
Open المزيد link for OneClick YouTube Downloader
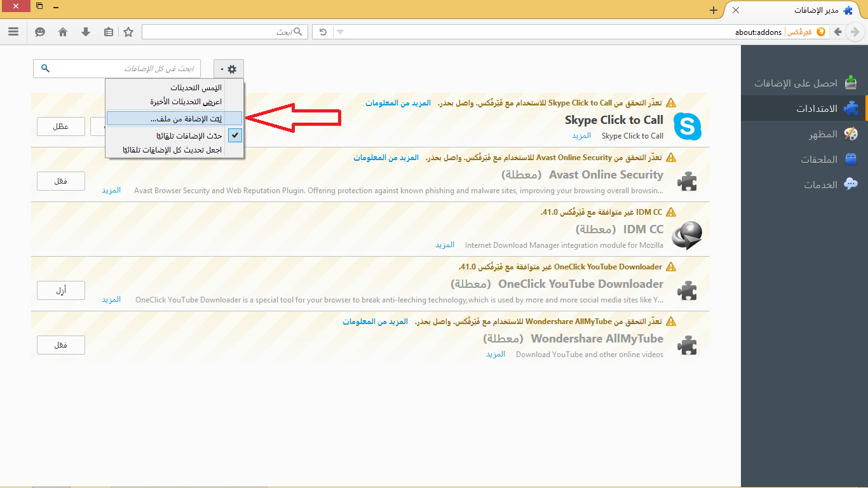click(111, 299)
